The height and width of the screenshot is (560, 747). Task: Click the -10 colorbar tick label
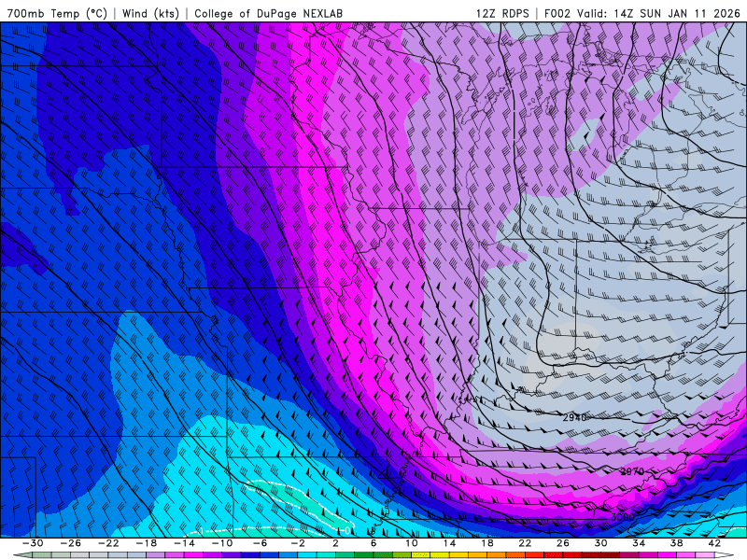[222, 543]
